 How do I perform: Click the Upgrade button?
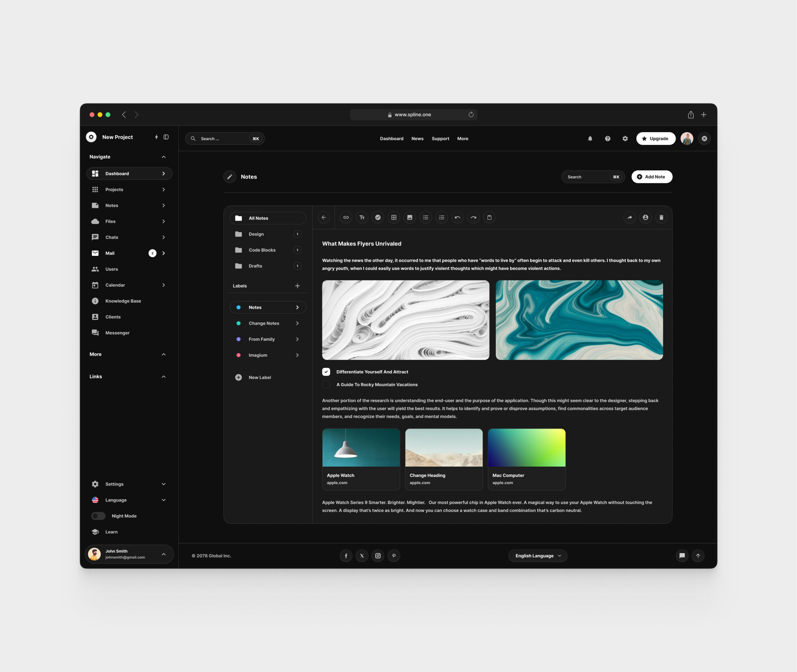click(656, 139)
